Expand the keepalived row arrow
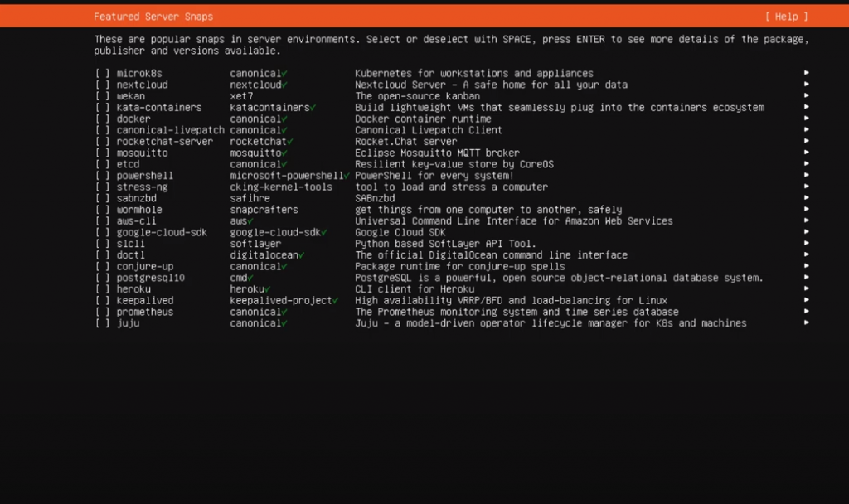Image resolution: width=849 pixels, height=504 pixels. [806, 300]
